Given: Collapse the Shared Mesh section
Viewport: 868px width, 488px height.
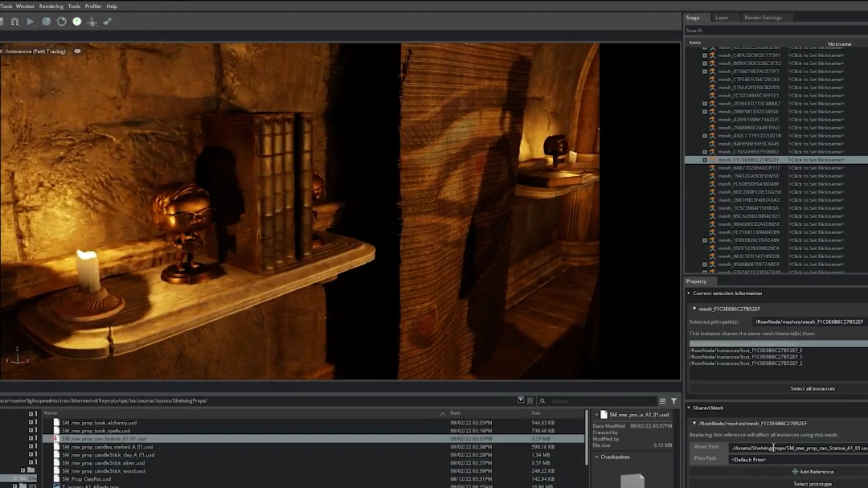Looking at the screenshot, I should 689,408.
